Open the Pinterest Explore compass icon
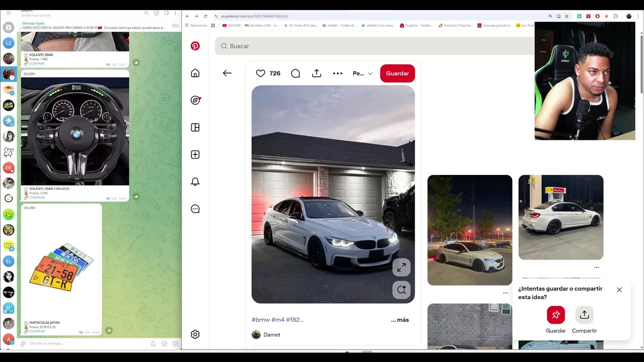This screenshot has height=362, width=644. pos(195,100)
